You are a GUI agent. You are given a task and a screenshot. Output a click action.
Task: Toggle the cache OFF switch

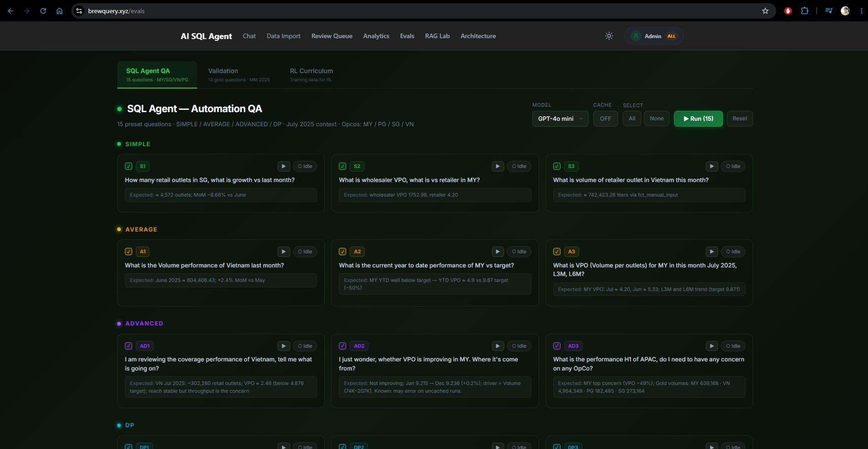[605, 118]
